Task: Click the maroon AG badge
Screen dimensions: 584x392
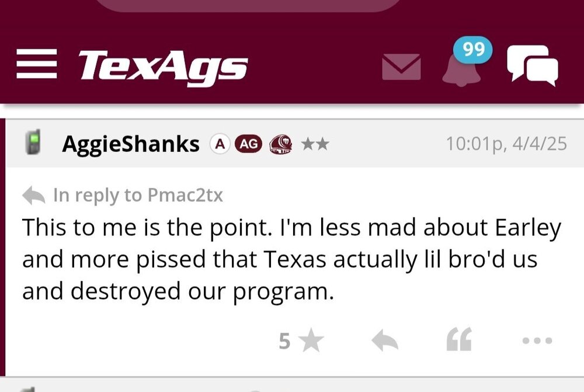Action: [x=248, y=144]
